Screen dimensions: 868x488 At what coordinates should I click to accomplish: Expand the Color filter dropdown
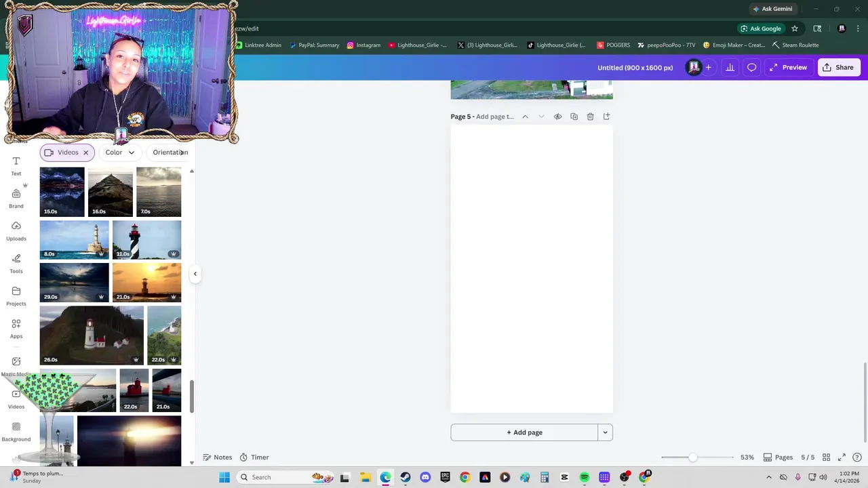click(120, 152)
